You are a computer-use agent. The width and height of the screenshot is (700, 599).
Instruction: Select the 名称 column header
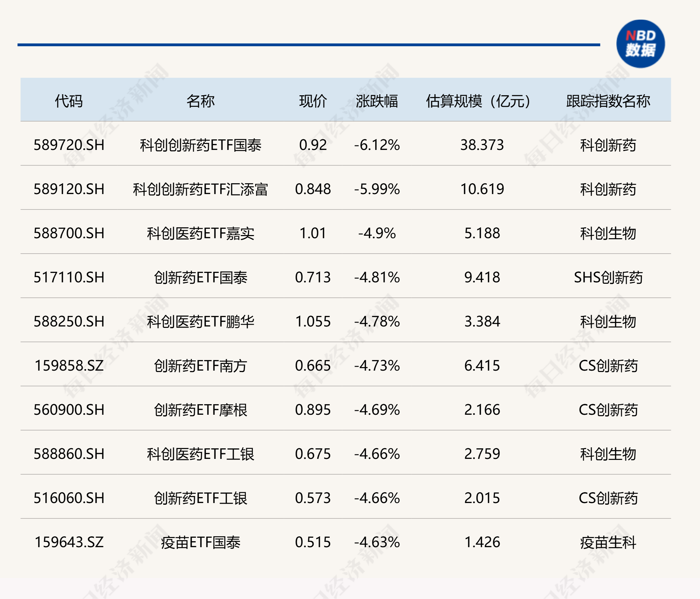[200, 101]
